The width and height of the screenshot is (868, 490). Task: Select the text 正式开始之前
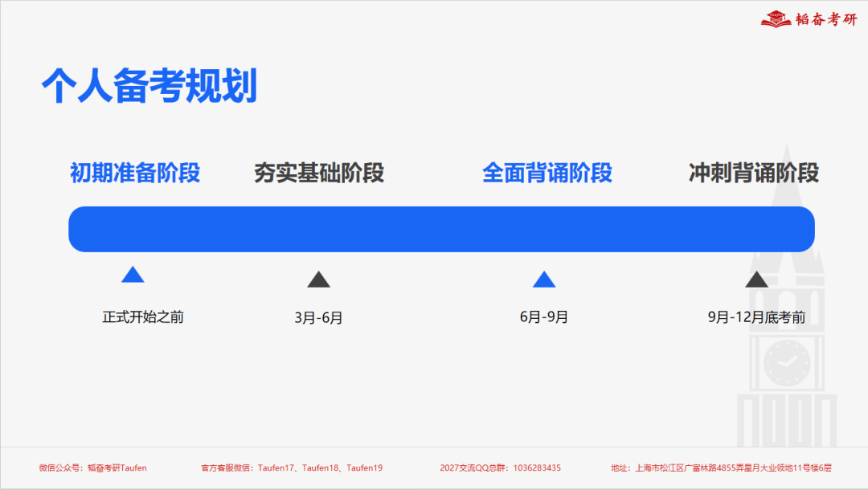(143, 317)
